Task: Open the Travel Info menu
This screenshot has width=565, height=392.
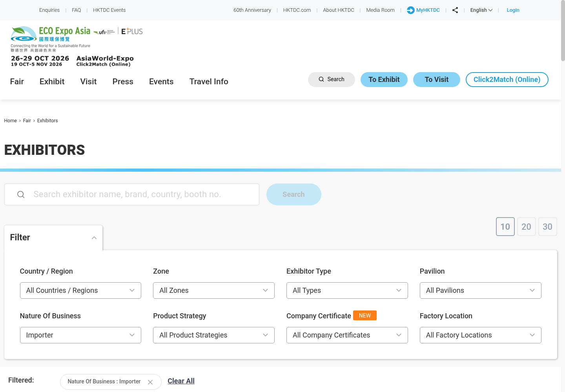Action: (209, 82)
